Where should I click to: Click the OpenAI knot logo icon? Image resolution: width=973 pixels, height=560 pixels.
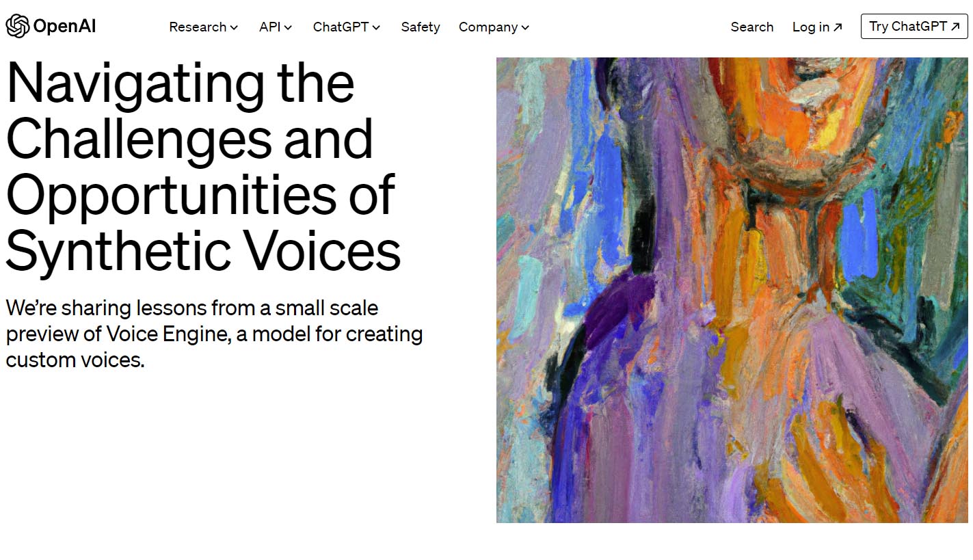point(17,27)
